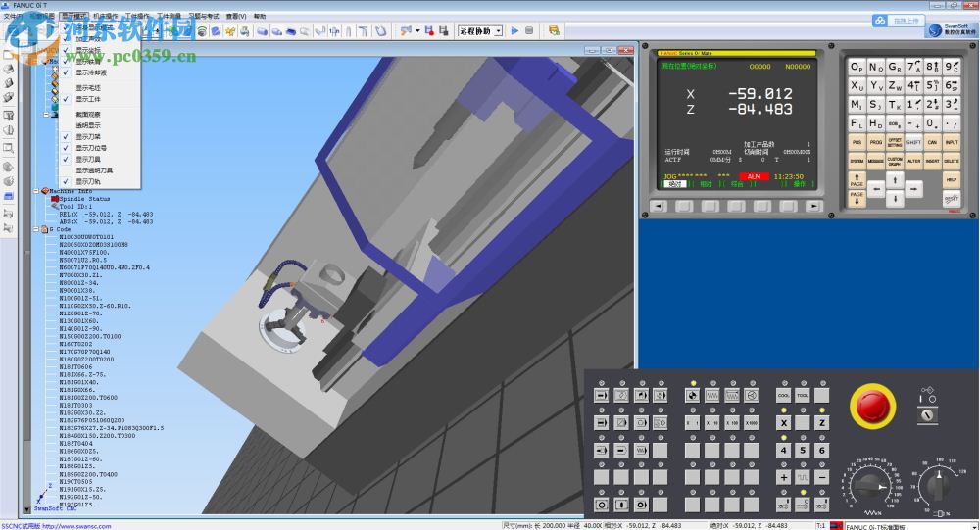Open the 帮助 menu
This screenshot has width=980, height=530.
click(260, 17)
